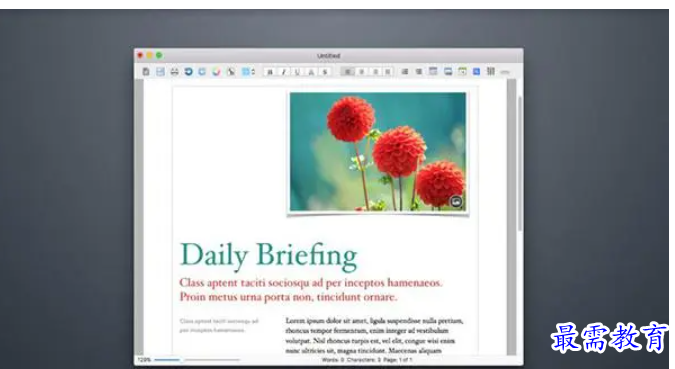Justify the text alignment

click(x=388, y=72)
